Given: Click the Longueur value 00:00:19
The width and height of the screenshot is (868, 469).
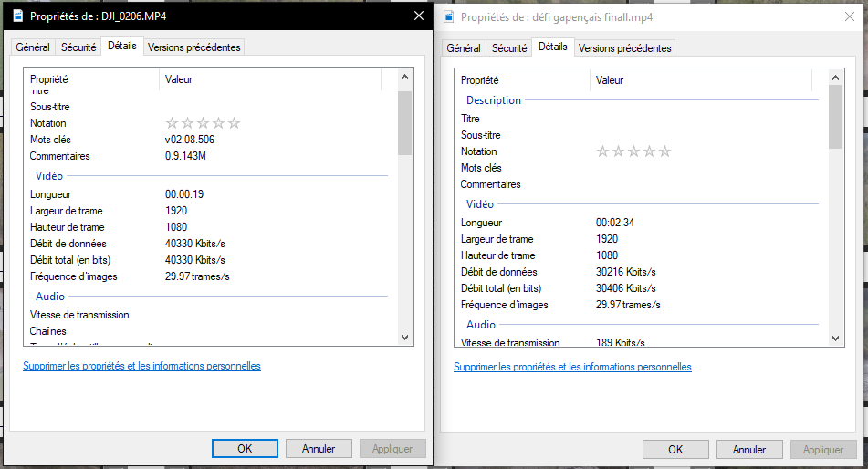Looking at the screenshot, I should coord(183,194).
